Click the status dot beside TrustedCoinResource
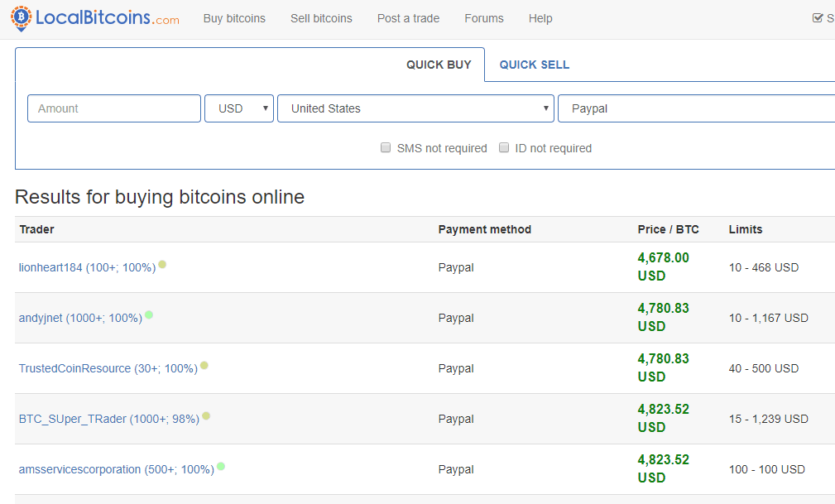The height and width of the screenshot is (504, 835). [x=204, y=366]
